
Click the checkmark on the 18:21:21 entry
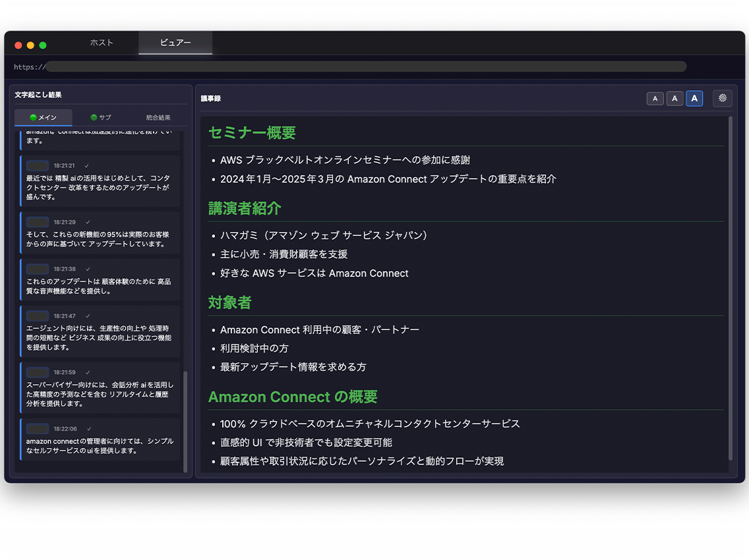coord(87,165)
